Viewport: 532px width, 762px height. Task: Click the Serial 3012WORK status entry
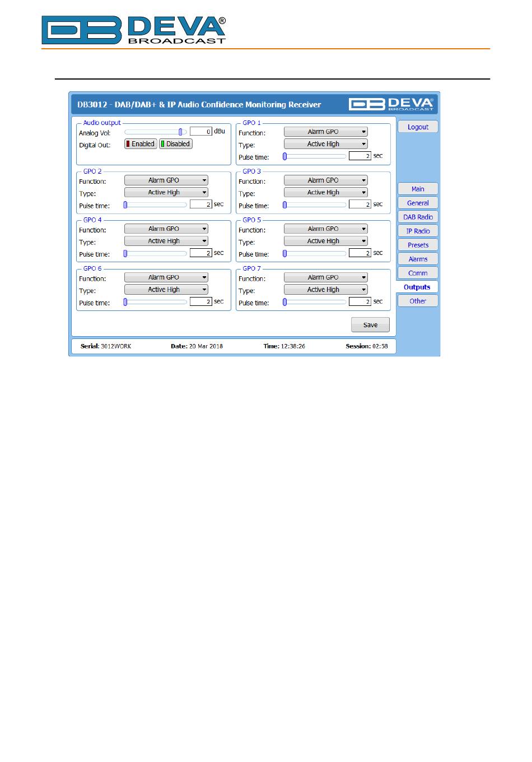[x=106, y=346]
